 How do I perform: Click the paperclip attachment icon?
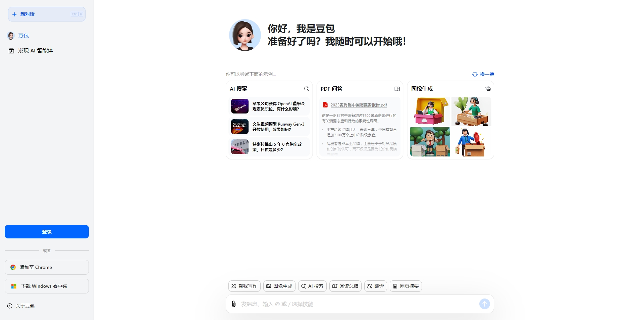[x=234, y=304]
